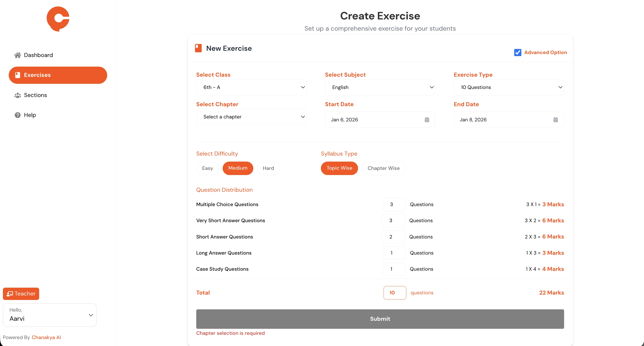The image size is (644, 346).
Task: Follow the Chanakya AI link
Action: (46, 338)
